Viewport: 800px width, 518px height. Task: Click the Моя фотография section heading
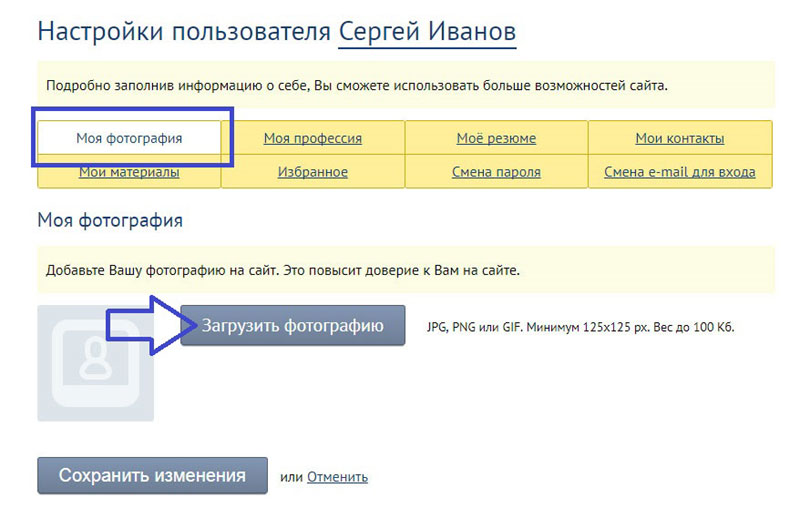click(110, 219)
